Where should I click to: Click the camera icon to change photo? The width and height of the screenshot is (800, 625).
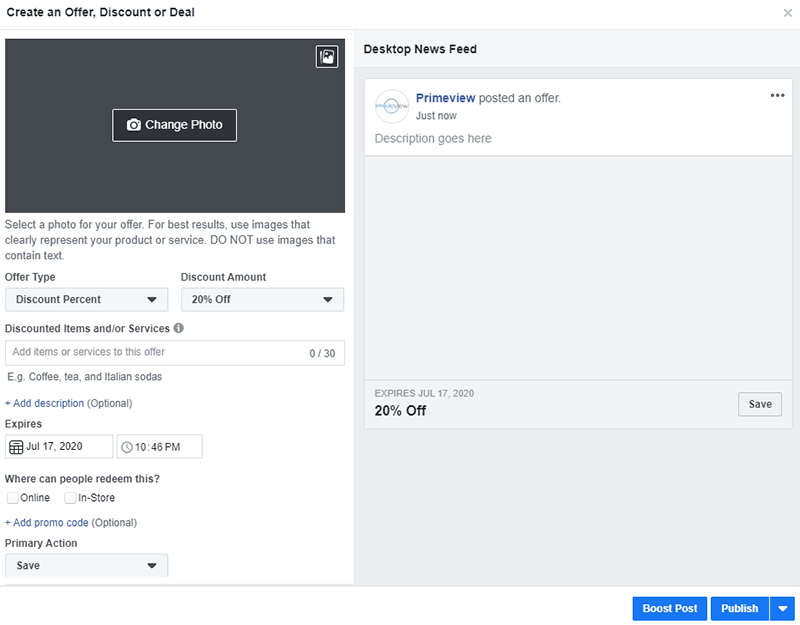pos(131,125)
